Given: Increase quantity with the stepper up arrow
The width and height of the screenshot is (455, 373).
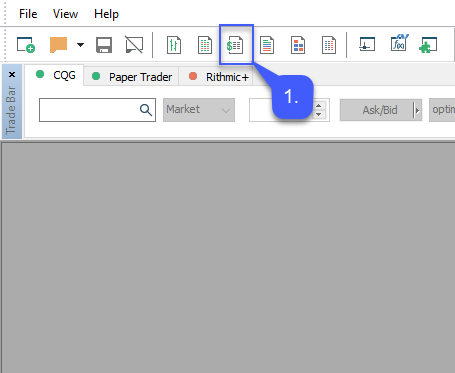Looking at the screenshot, I should tap(319, 106).
